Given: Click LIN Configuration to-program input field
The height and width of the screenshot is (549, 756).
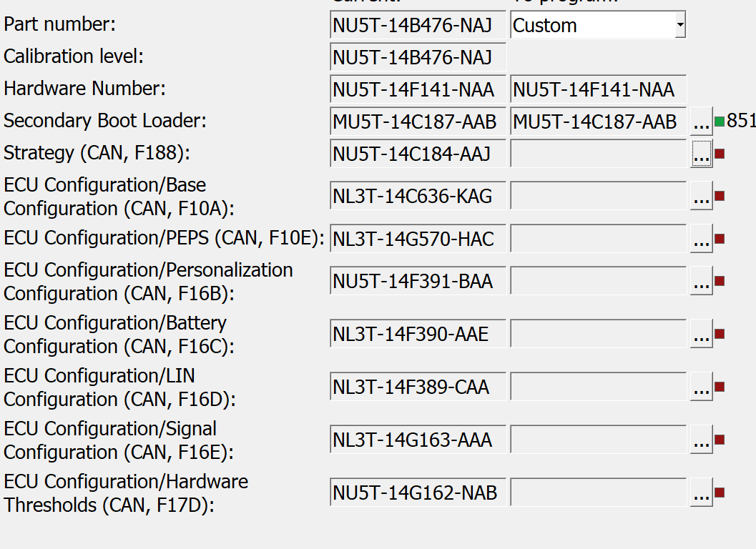Looking at the screenshot, I should click(x=598, y=387).
